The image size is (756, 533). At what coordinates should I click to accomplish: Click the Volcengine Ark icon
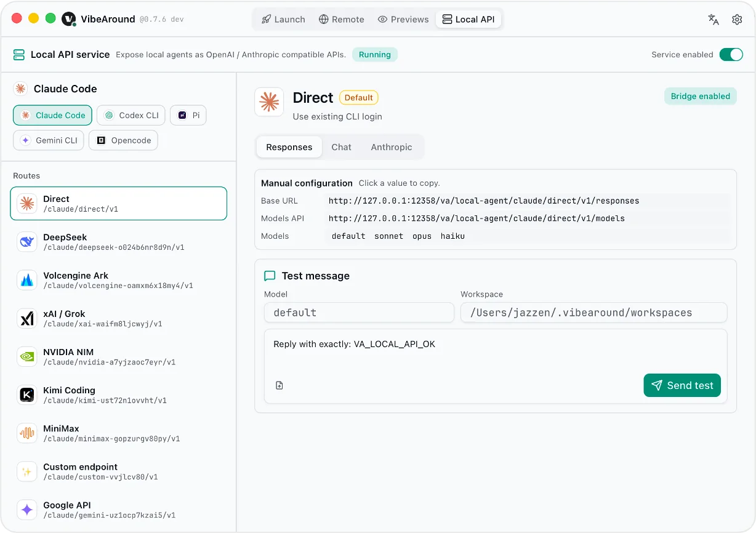pyautogui.click(x=27, y=280)
